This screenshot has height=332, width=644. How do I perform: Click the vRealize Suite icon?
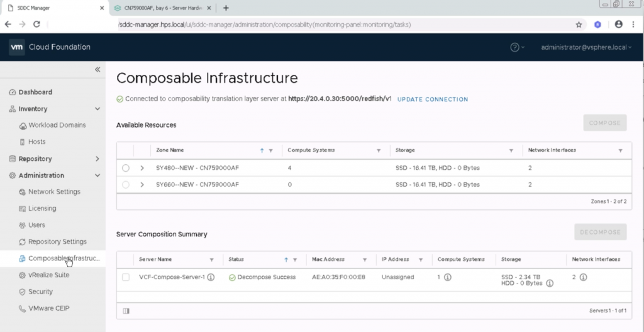pos(22,275)
